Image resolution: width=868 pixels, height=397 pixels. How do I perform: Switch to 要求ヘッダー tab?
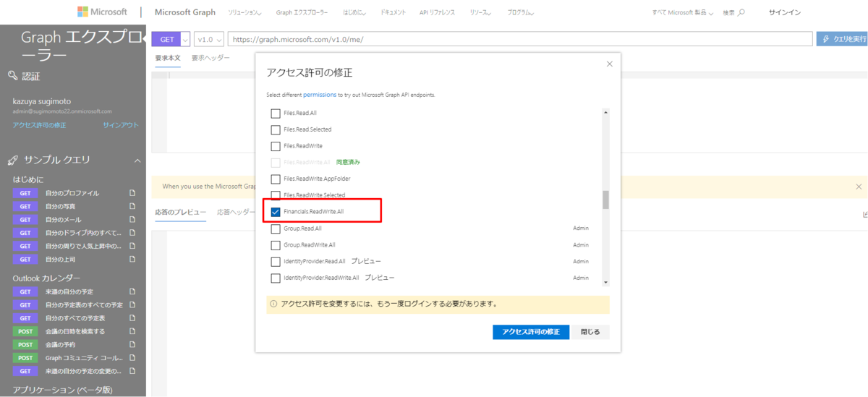tap(210, 58)
